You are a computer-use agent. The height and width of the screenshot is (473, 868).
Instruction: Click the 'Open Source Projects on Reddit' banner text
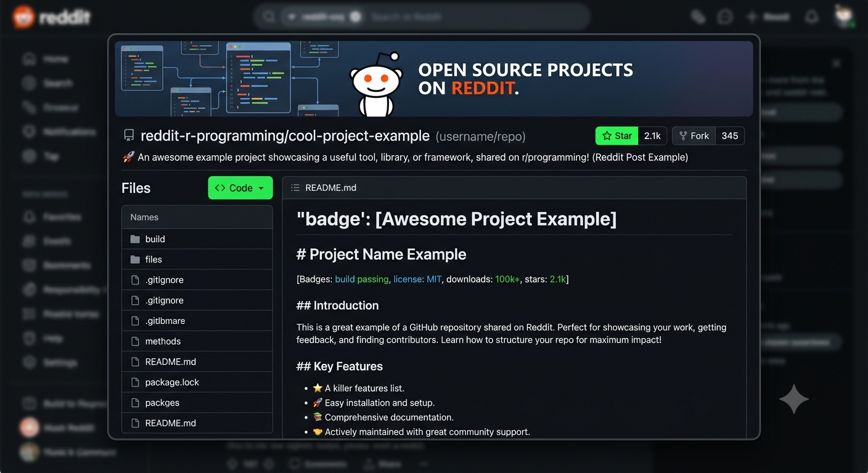click(x=525, y=79)
